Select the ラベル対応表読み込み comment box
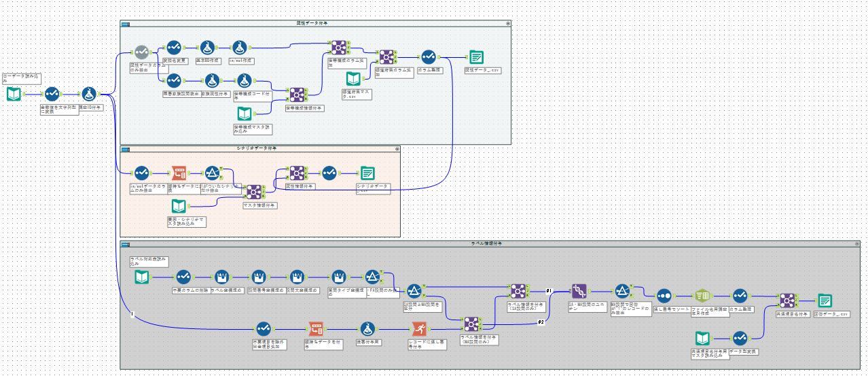This screenshot has height=378, width=868. [x=149, y=261]
